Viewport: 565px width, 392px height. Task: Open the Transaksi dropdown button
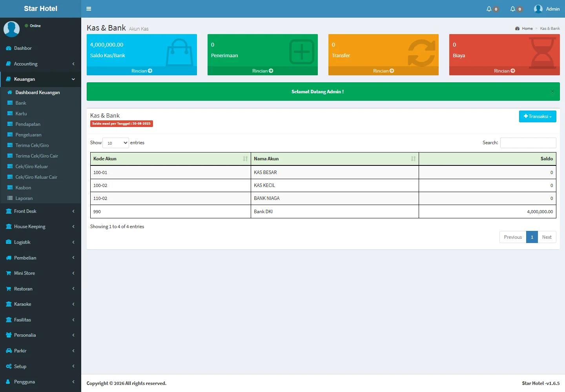coord(537,116)
